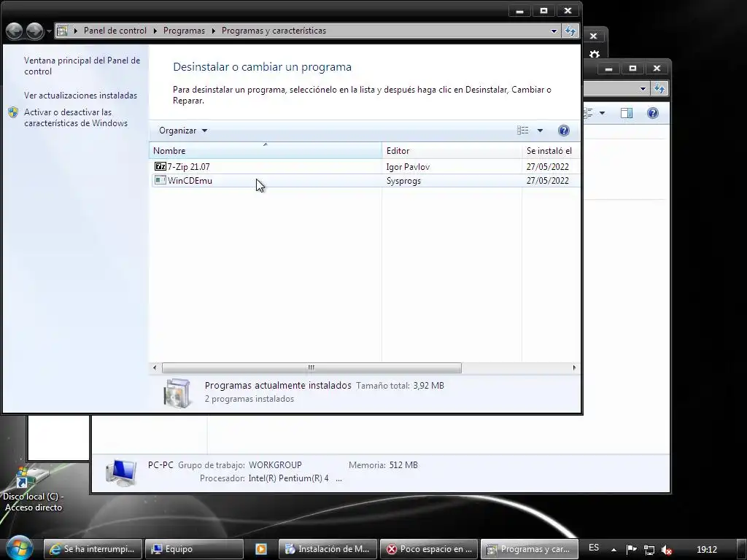Switch to Equipo taskbar button
Viewport: 747px width, 560px height.
(194, 549)
